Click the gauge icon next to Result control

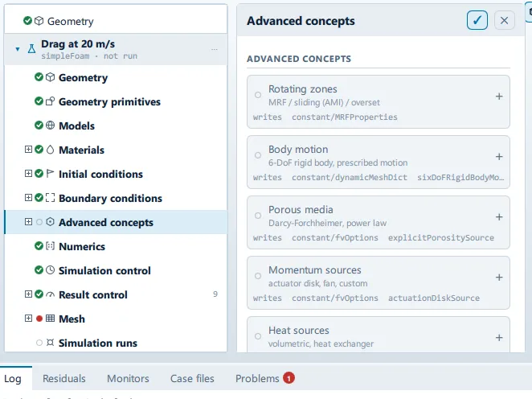[50, 294]
